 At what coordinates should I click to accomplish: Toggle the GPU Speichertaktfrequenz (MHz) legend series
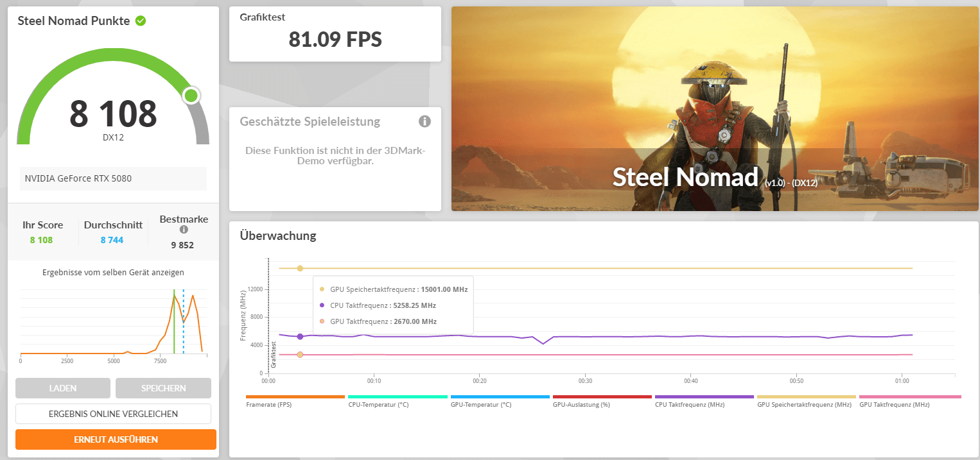[806, 402]
